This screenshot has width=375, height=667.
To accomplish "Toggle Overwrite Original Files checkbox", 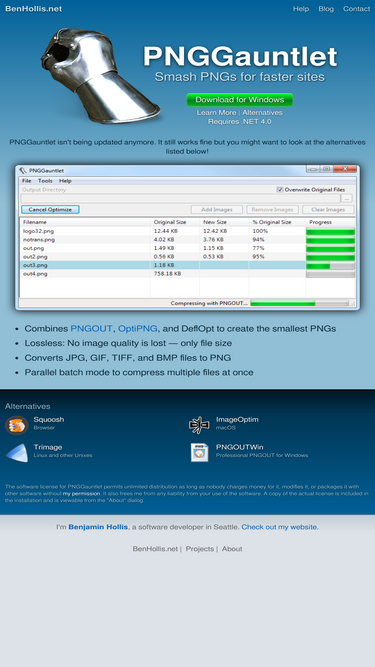I will click(280, 190).
